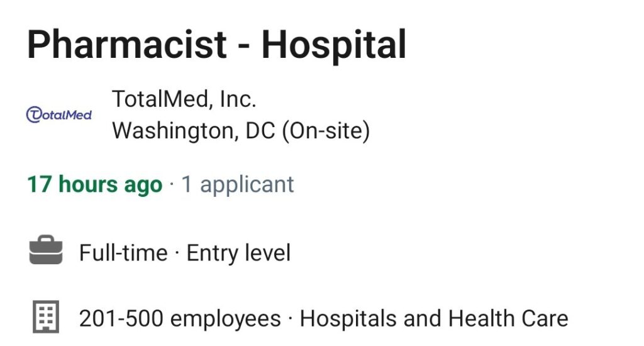Click the TotalMed company logo

(58, 114)
